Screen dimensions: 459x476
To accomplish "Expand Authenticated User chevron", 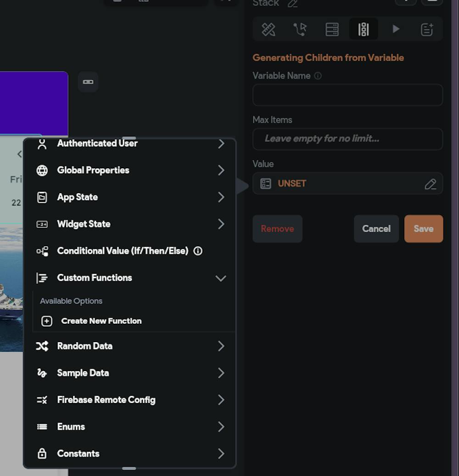I will [221, 144].
